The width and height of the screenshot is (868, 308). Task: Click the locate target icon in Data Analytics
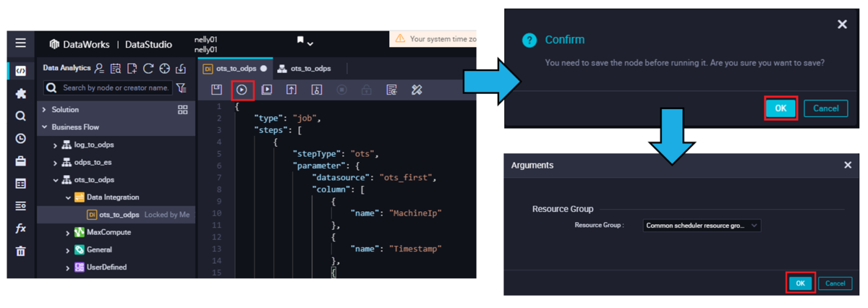tap(165, 68)
